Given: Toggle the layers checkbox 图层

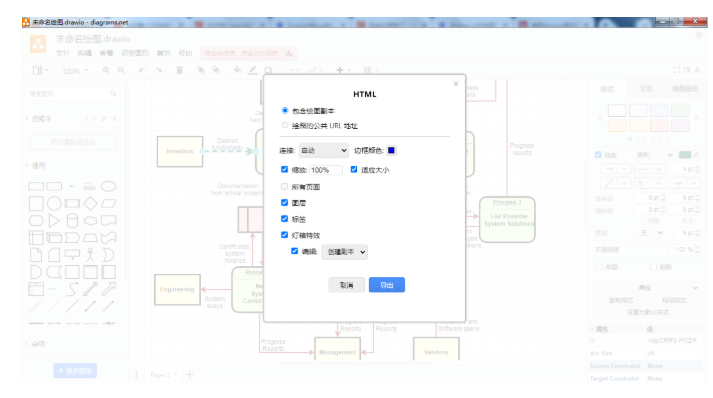Looking at the screenshot, I should tap(285, 202).
